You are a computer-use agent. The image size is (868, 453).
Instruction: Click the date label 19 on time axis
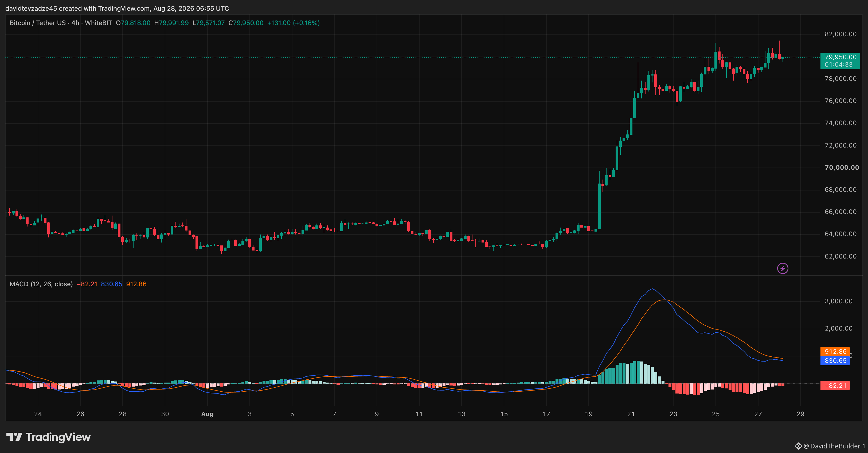pos(589,414)
